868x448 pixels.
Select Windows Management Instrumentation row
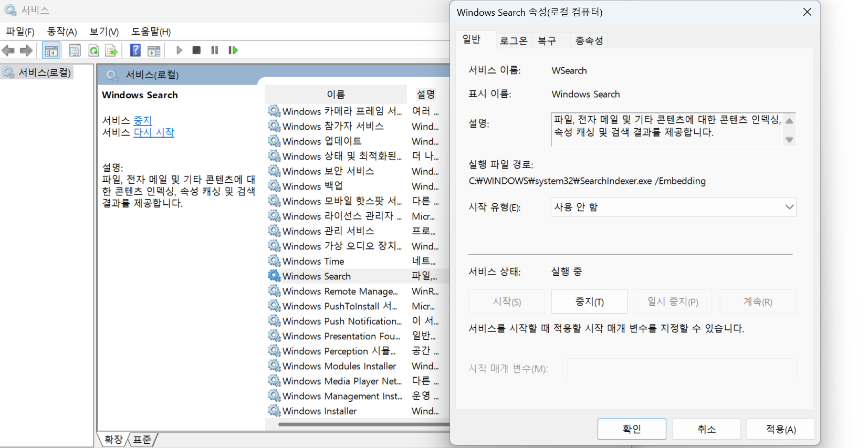pos(358,395)
